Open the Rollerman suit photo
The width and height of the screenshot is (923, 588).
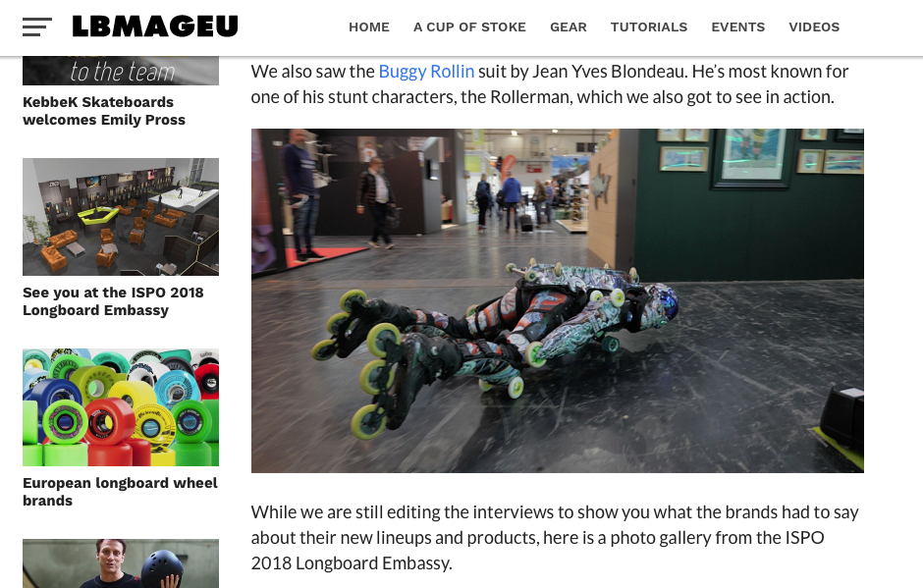pyautogui.click(x=558, y=300)
